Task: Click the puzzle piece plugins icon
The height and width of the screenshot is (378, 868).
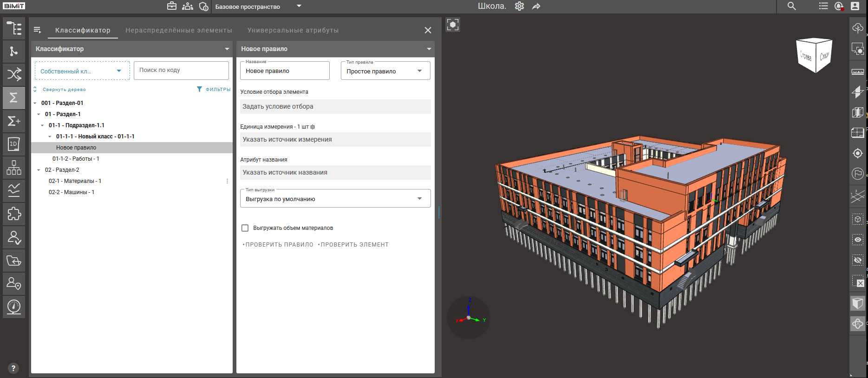Action: tap(14, 214)
